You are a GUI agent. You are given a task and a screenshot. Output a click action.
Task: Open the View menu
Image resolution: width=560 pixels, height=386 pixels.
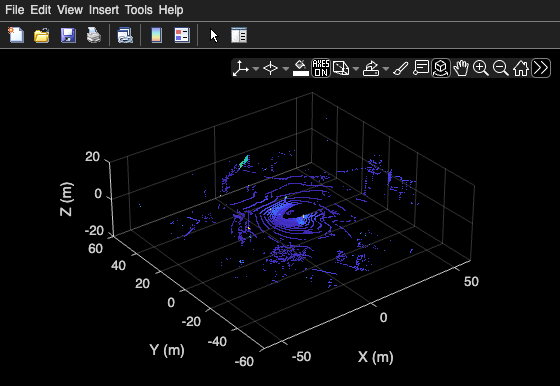(x=70, y=10)
